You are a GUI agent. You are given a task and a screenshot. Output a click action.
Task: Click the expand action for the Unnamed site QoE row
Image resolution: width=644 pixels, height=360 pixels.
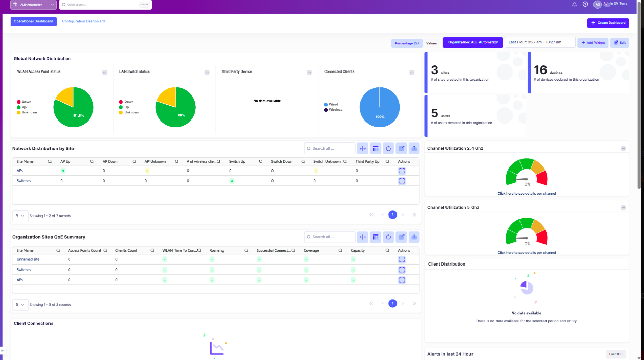coord(402,259)
